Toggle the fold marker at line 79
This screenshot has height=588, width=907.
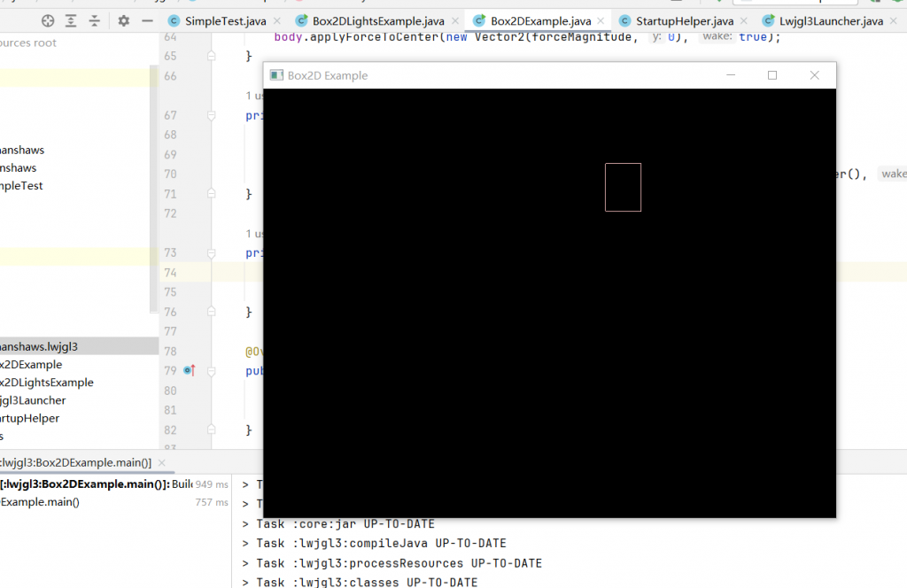(211, 370)
